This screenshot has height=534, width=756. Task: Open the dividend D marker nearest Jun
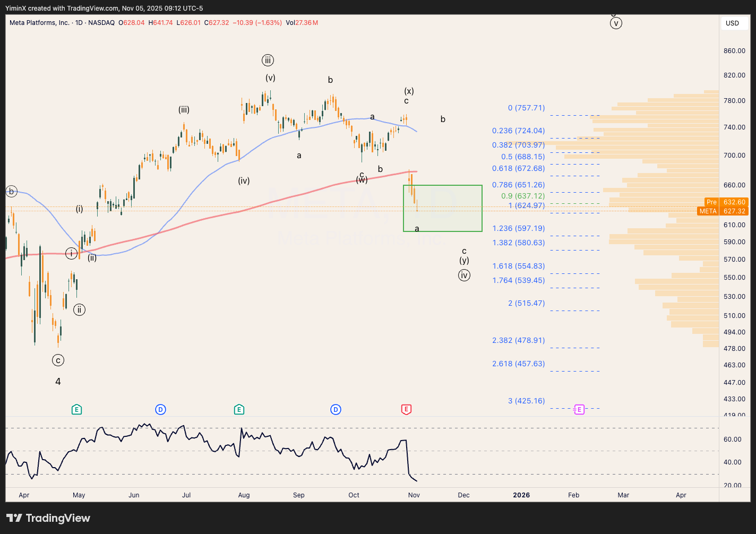(x=160, y=409)
